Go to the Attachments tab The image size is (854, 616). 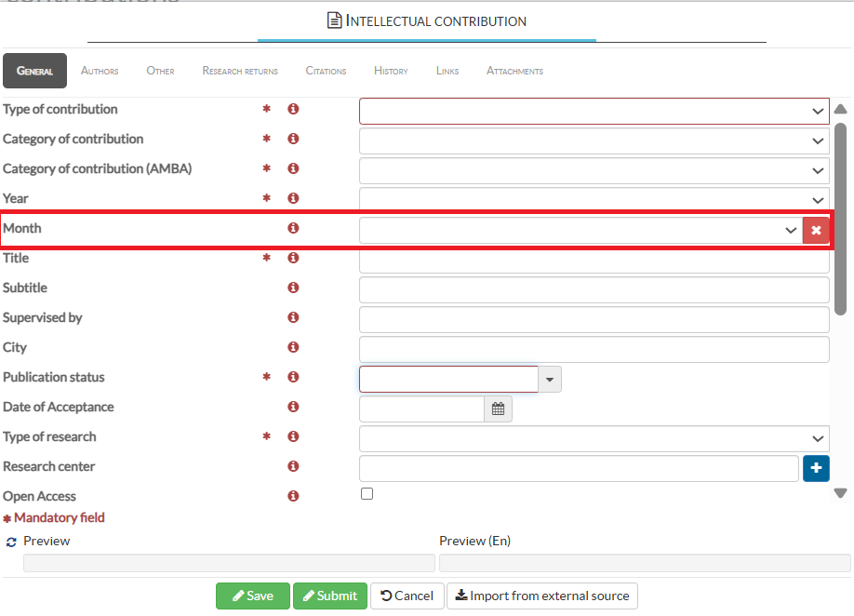(x=514, y=71)
